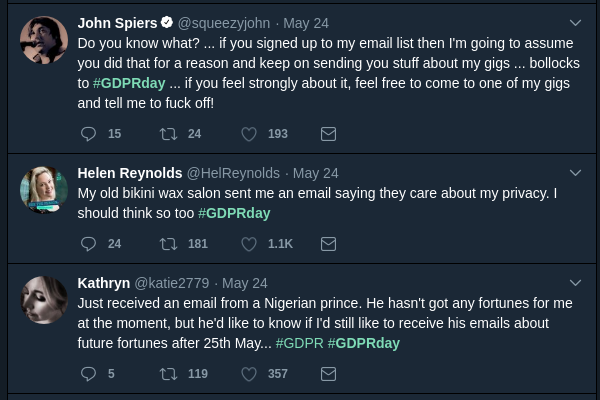Reply to Helen Reynolds' tweet

(x=88, y=244)
